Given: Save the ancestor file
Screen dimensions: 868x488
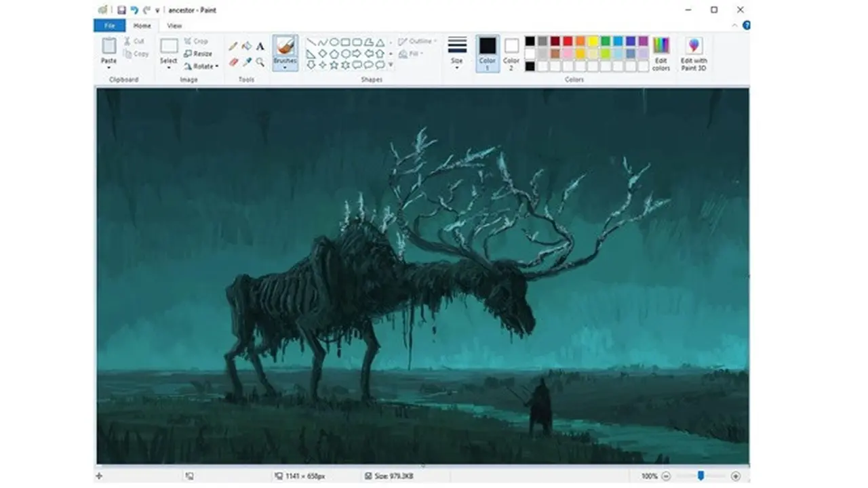Looking at the screenshot, I should (x=121, y=9).
